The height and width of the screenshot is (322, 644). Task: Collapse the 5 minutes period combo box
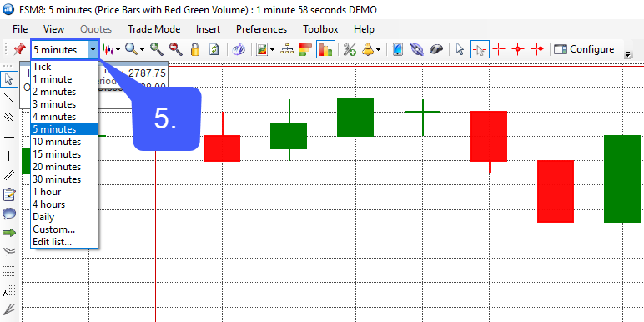(93, 50)
